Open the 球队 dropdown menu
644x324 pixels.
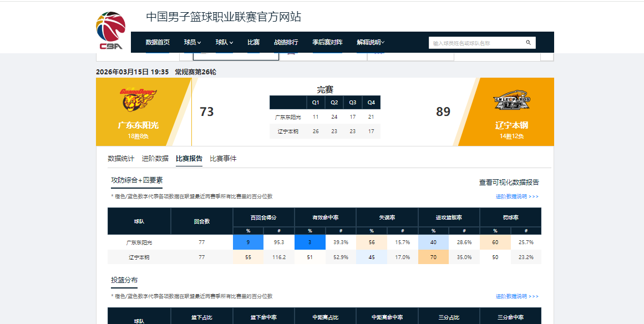224,42
